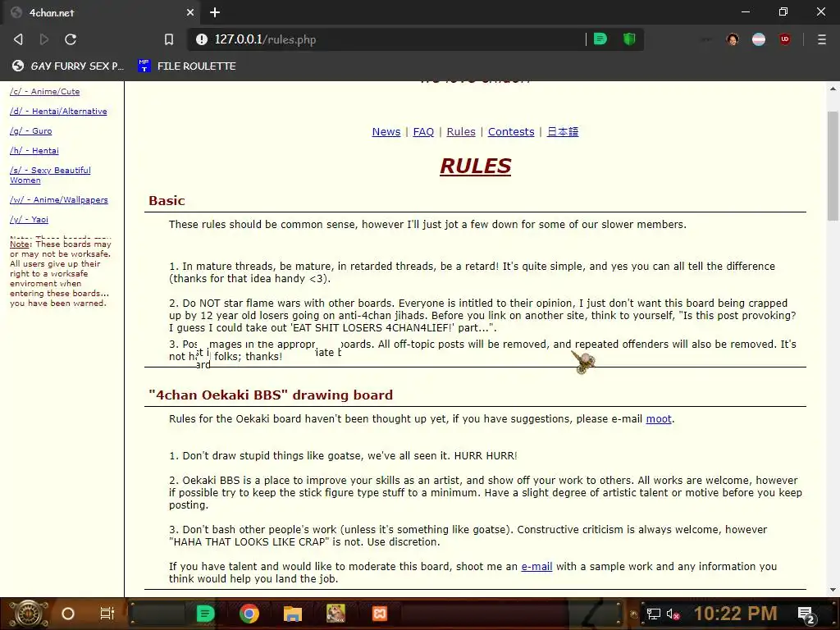This screenshot has width=840, height=630.
Task: Click the striped flag extension icon
Action: (759, 39)
